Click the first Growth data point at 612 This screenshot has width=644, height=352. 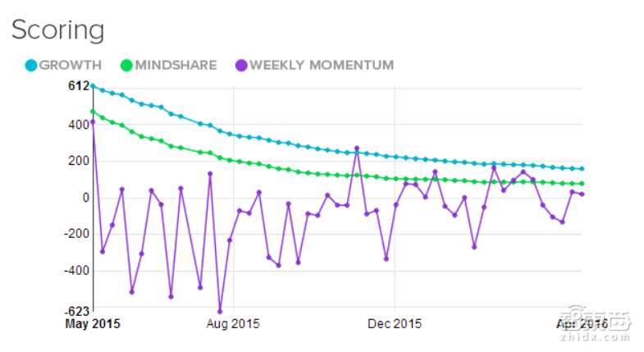tap(93, 85)
